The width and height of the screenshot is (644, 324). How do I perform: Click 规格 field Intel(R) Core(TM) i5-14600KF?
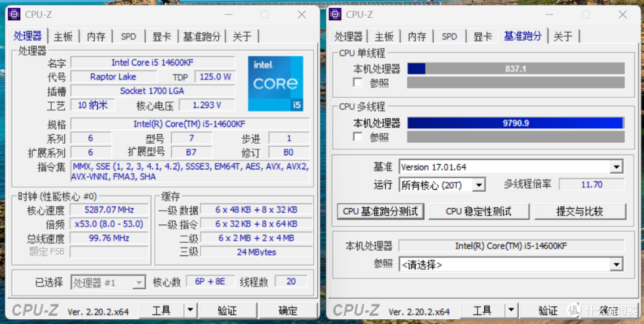pyautogui.click(x=190, y=124)
